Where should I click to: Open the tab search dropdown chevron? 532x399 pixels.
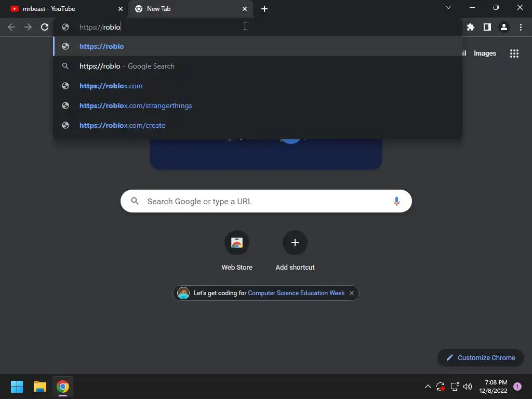[448, 7]
